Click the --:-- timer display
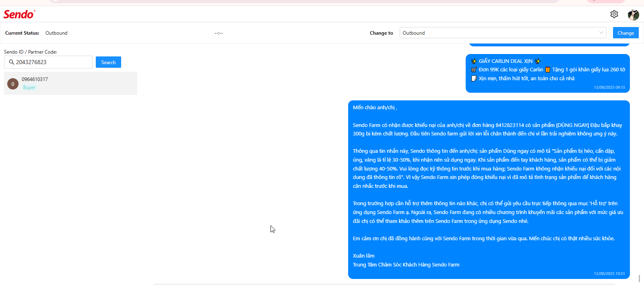Image resolution: width=644 pixels, height=285 pixels. tap(219, 33)
